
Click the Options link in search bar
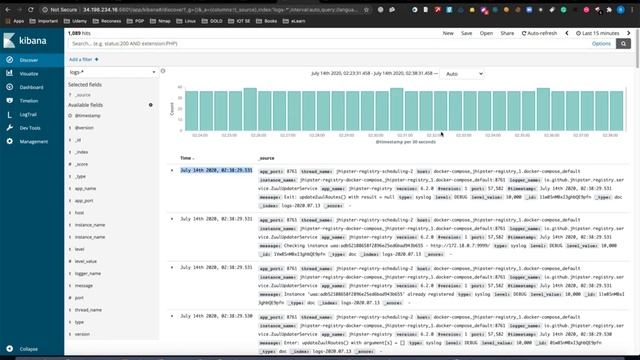pyautogui.click(x=601, y=44)
